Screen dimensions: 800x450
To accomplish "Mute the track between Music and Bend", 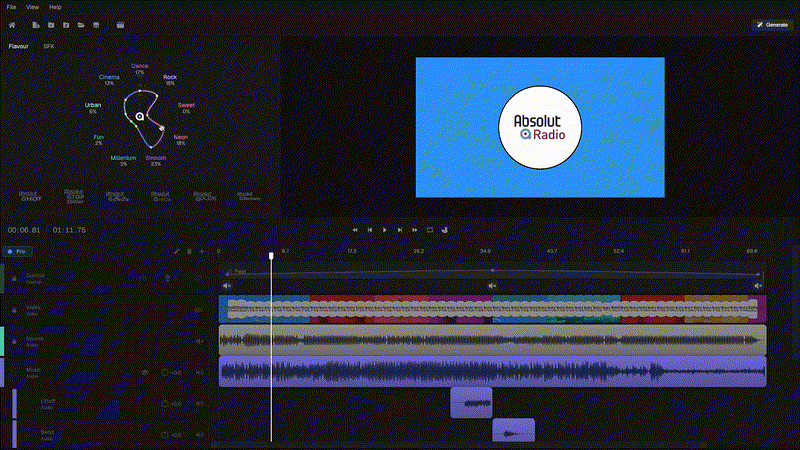I will click(x=199, y=404).
